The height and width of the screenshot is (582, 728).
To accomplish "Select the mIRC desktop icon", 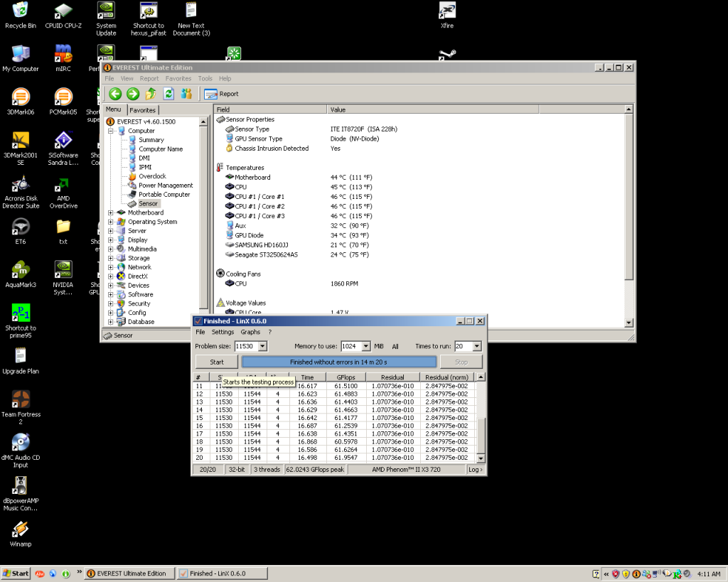I will tap(63, 59).
